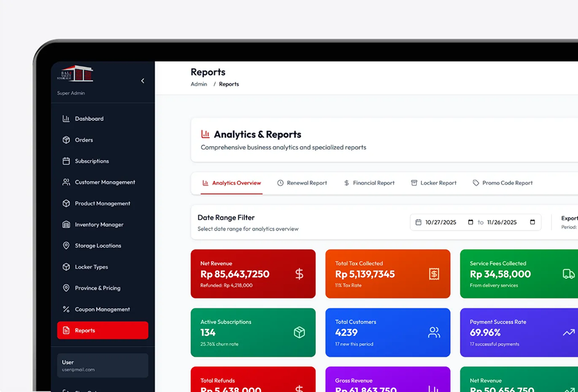Viewport: 578px width, 392px height.
Task: Open the Total Tax Collected card
Action: click(x=388, y=274)
